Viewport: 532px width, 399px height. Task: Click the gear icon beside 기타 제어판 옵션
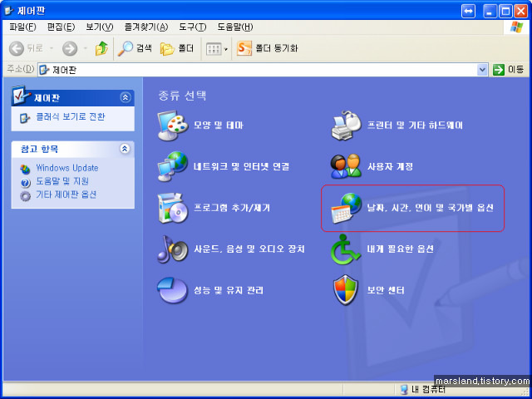tap(25, 196)
